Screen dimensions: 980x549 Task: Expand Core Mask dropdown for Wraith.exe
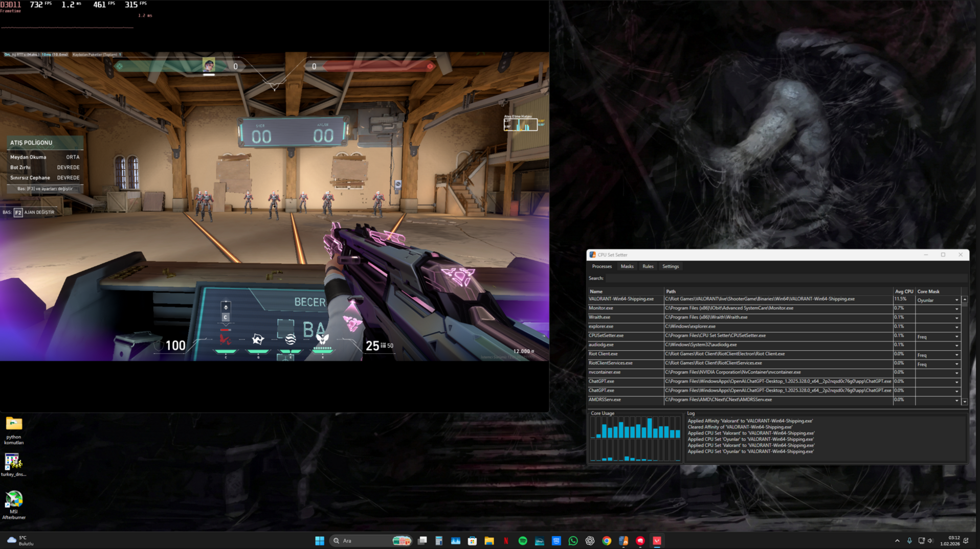(x=956, y=318)
